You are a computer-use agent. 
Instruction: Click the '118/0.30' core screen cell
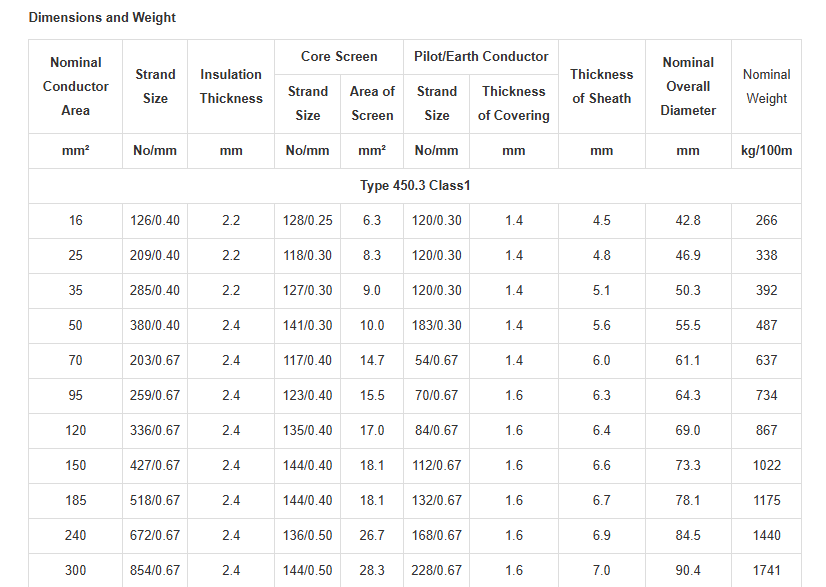click(308, 256)
